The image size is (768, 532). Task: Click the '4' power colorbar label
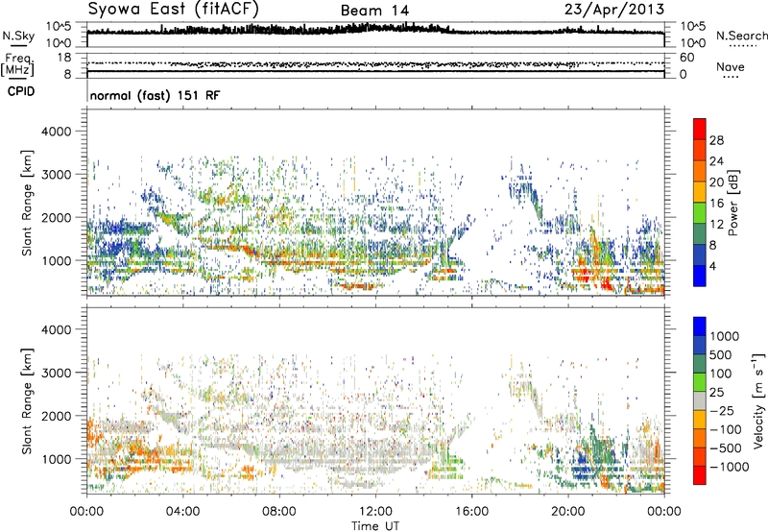(712, 266)
